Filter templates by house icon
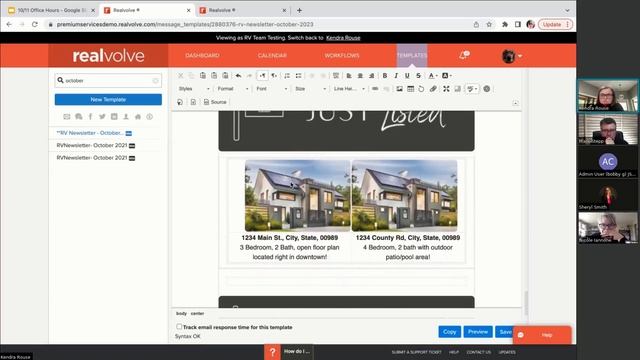The height and width of the screenshot is (360, 640). [138, 117]
